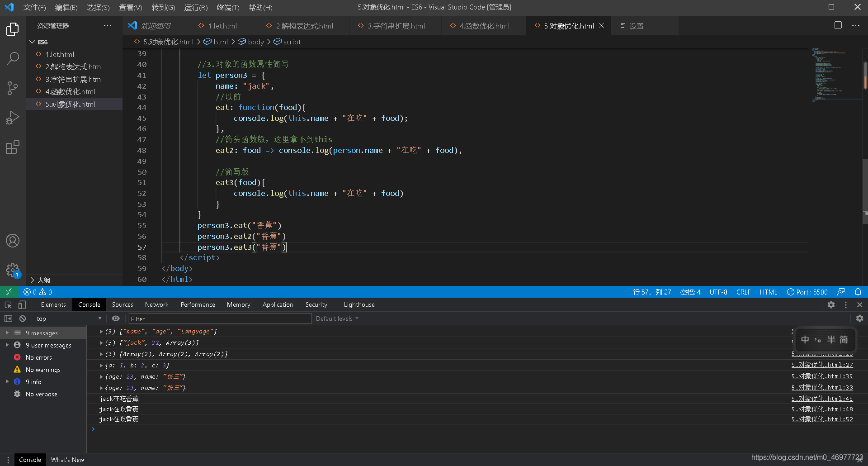
Task: Expand the 9 messages group
Action: (x=7, y=333)
